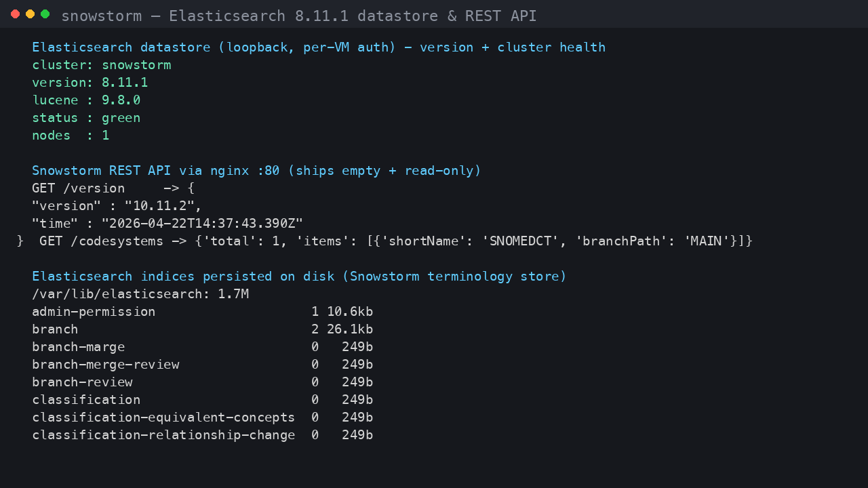868x488 pixels.
Task: Click the heading 'Snowstorm REST API via nginx :80'
Action: (x=156, y=171)
